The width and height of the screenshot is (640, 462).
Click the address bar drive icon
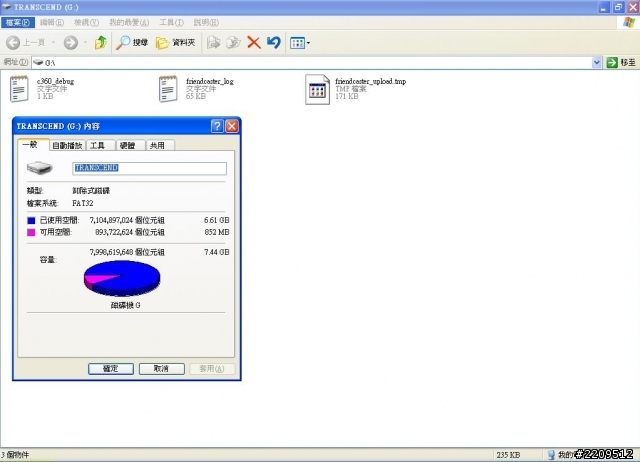point(39,62)
